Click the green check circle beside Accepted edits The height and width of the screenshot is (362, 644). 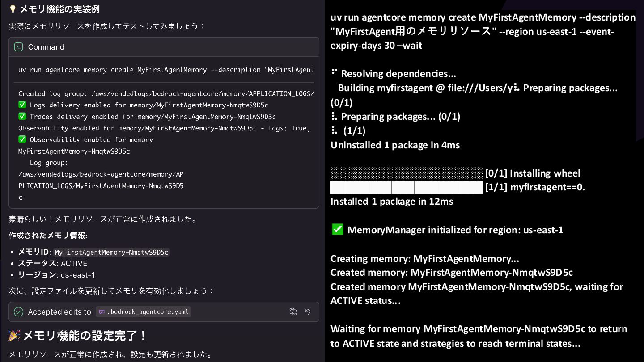[x=18, y=312]
